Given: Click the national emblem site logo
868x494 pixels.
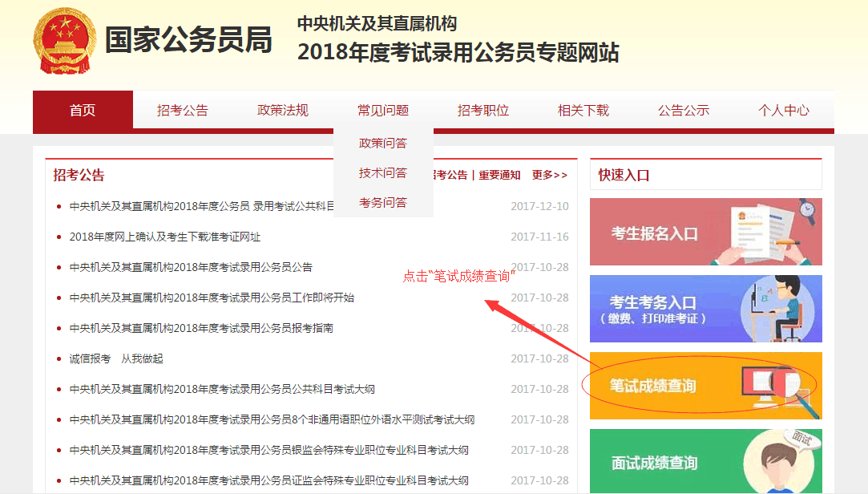Looking at the screenshot, I should tap(64, 40).
